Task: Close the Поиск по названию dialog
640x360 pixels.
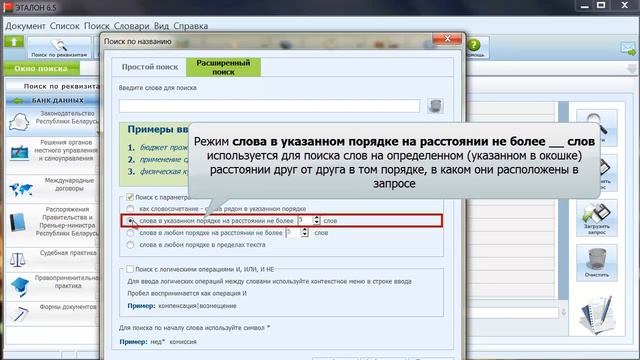Action: 447,39
